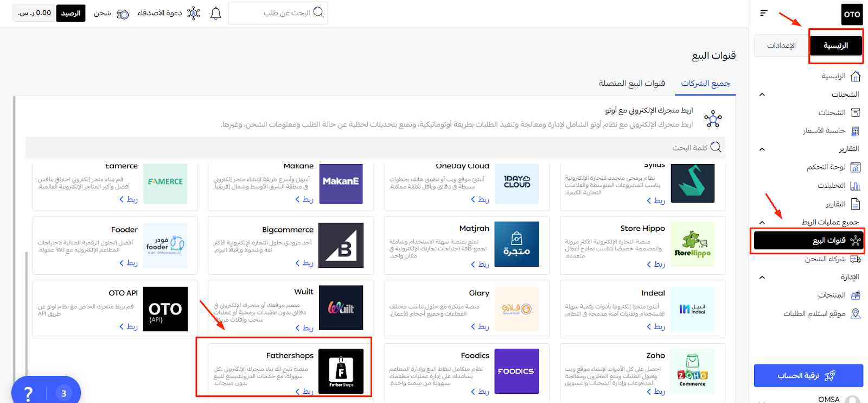This screenshot has height=403, width=868.
Task: Click the Wuilt logo thumbnail
Action: (x=341, y=308)
